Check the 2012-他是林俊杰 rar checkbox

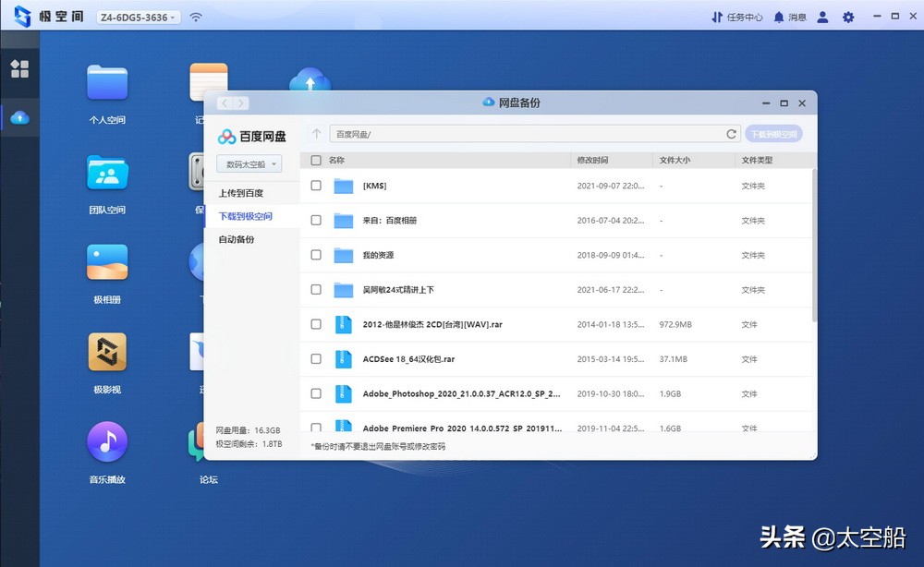tap(316, 324)
